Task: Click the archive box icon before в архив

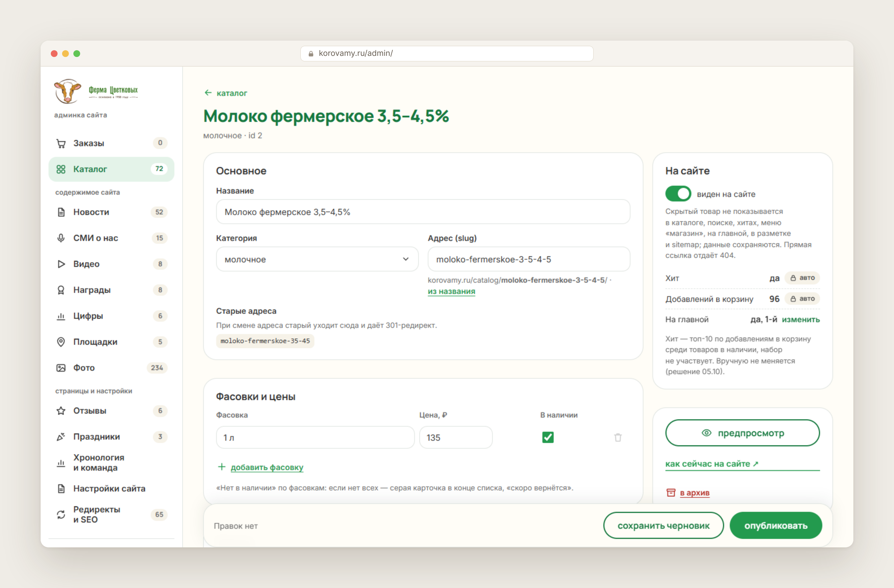Action: (671, 493)
